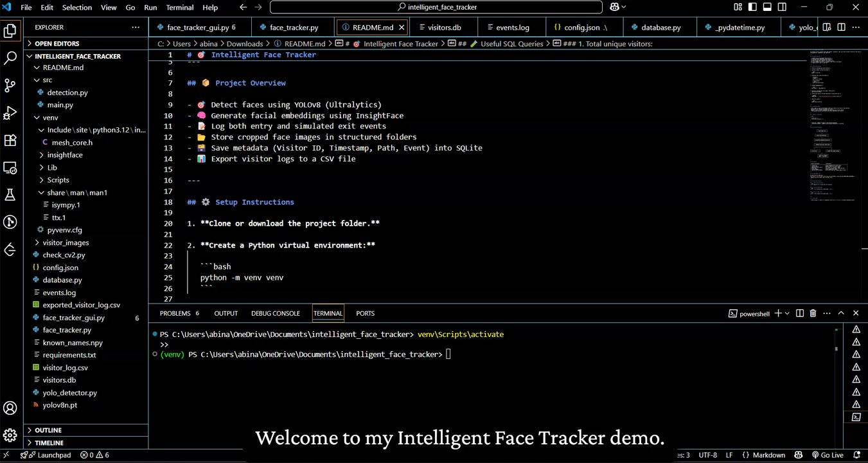Collapse the src folder
Image resolution: width=868 pixels, height=463 pixels.
(x=85, y=80)
